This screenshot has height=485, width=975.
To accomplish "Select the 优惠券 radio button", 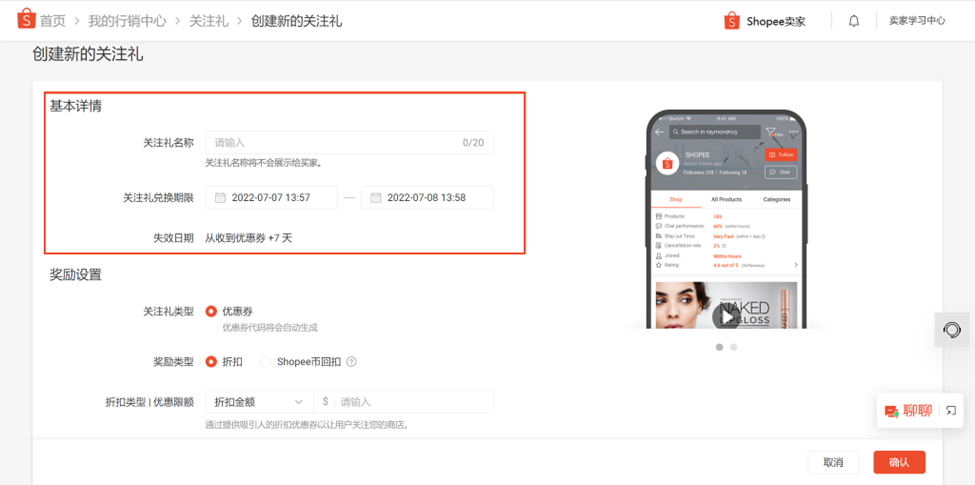I will point(211,312).
